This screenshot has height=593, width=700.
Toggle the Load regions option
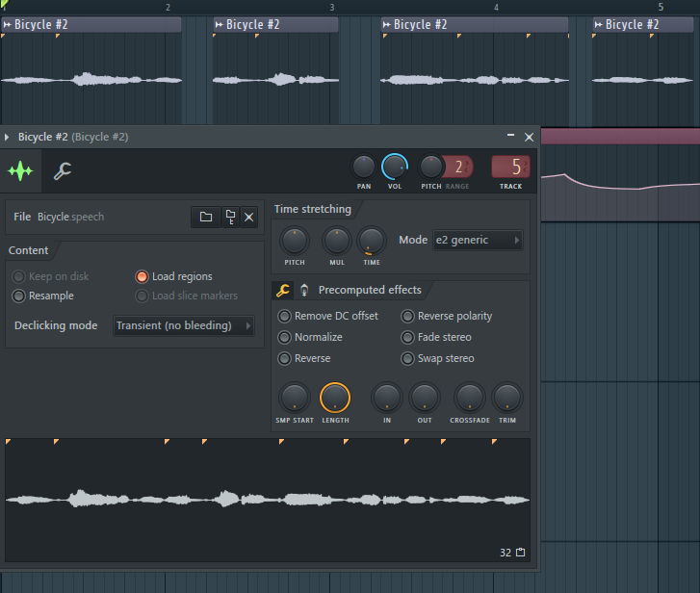pos(174,276)
